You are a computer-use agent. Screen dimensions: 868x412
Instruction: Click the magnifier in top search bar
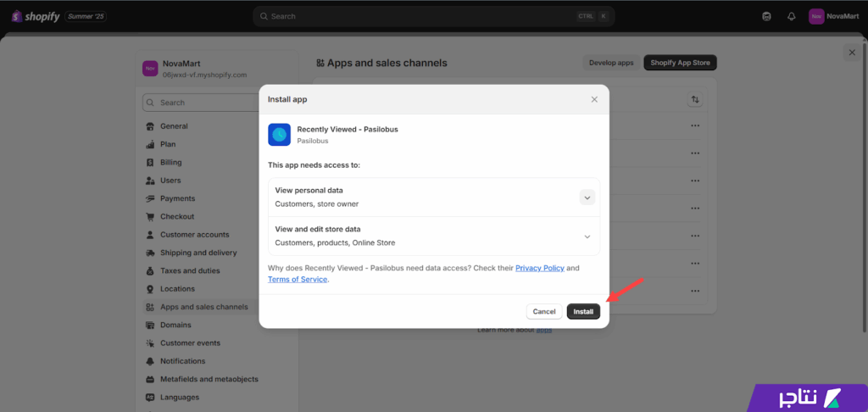264,16
